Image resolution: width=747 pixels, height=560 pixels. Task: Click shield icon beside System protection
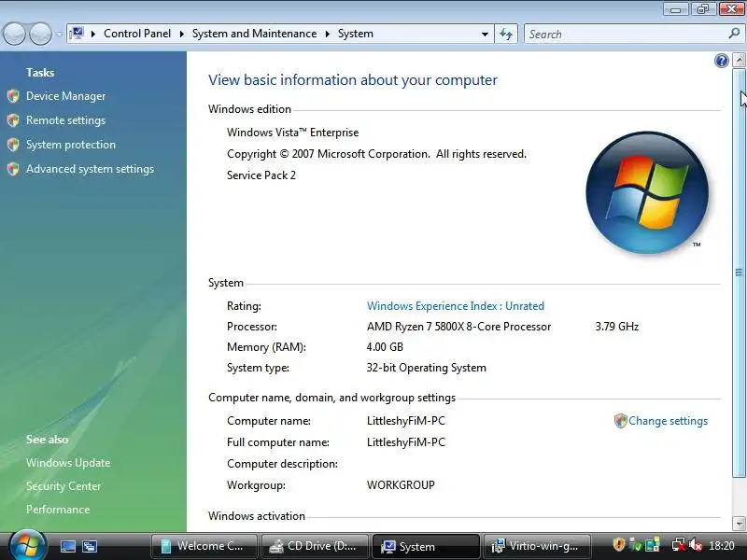click(x=13, y=145)
